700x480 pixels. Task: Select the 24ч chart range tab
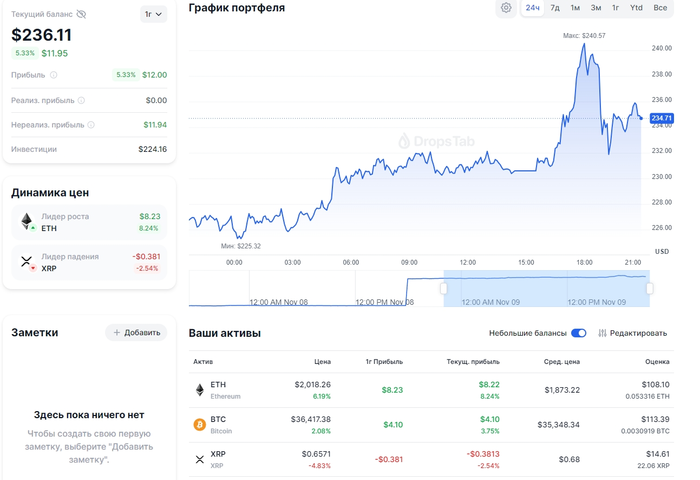pyautogui.click(x=533, y=8)
